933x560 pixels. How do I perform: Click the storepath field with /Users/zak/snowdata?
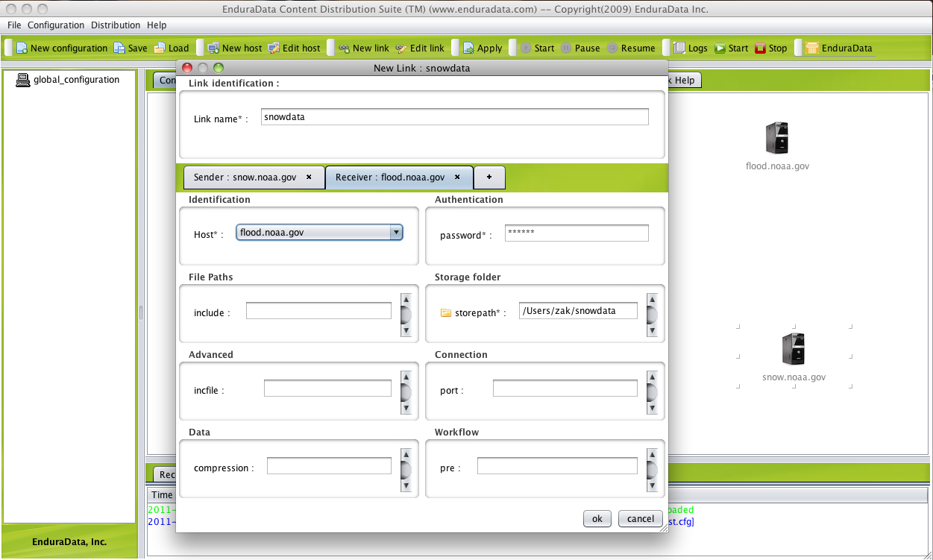pos(578,311)
